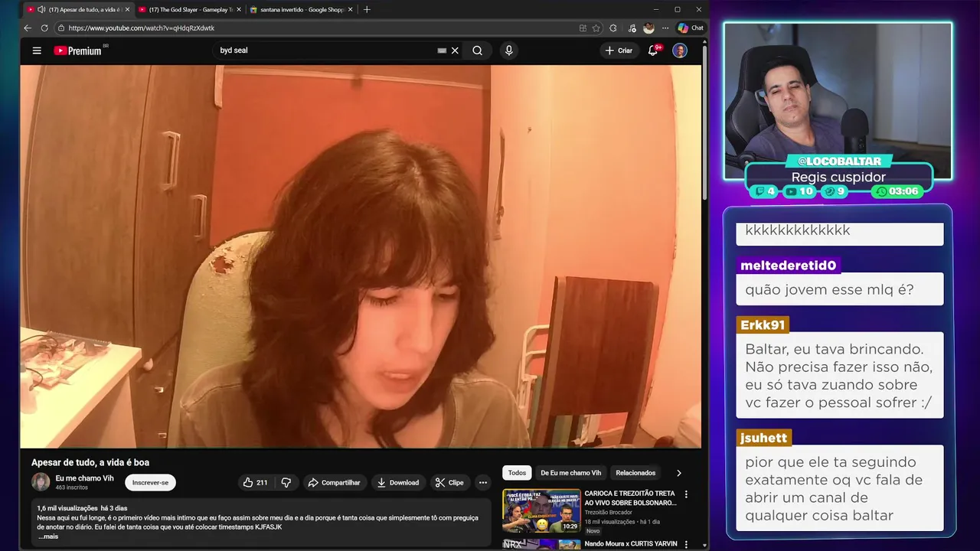Select 'Relacionados' filter chip

click(x=635, y=473)
